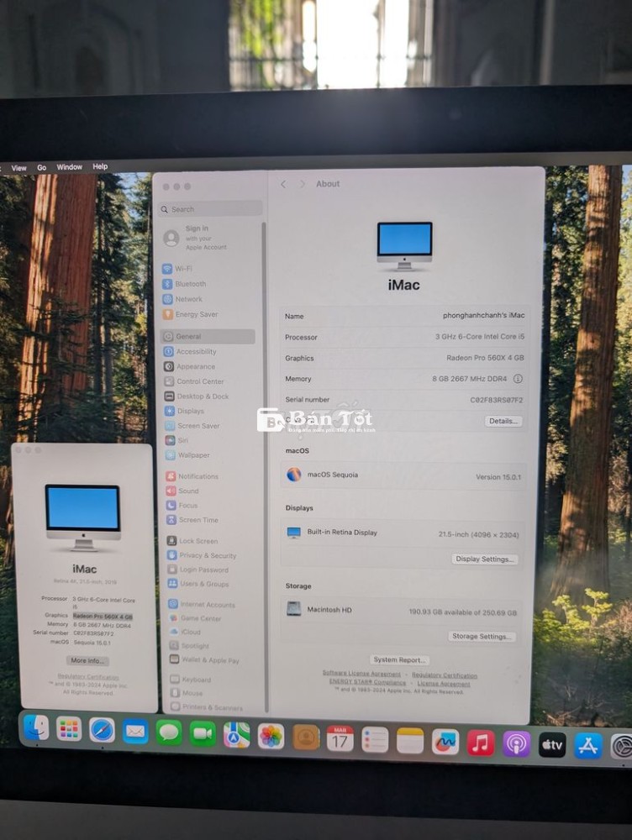Open Spotlight settings in sidebar
Image resolution: width=632 pixels, height=840 pixels.
(190, 645)
